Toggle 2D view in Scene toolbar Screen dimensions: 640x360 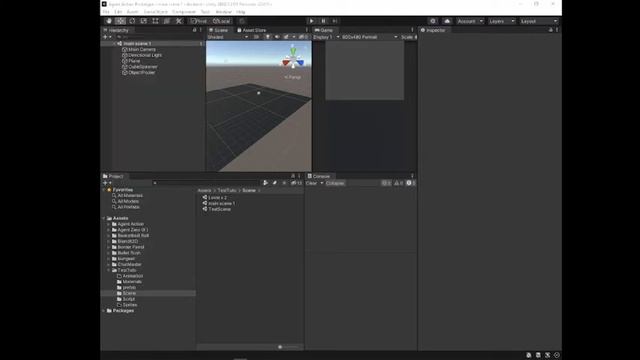click(x=256, y=37)
